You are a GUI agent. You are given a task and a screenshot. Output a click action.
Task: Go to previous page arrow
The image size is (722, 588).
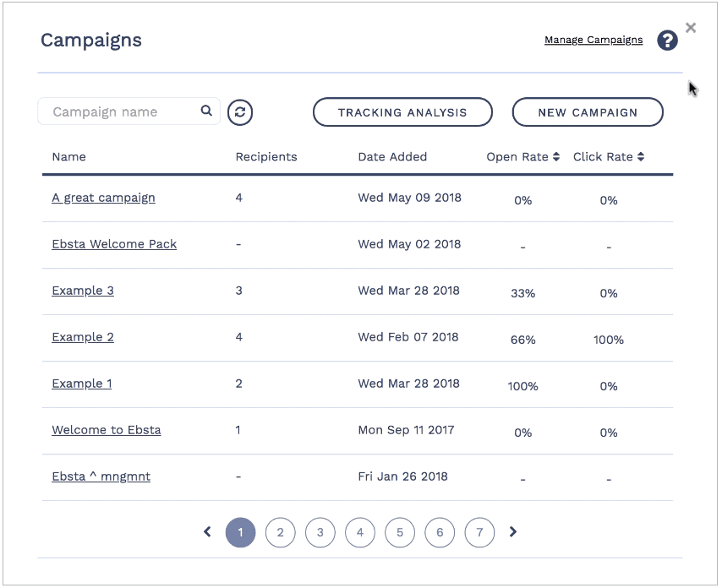point(207,532)
